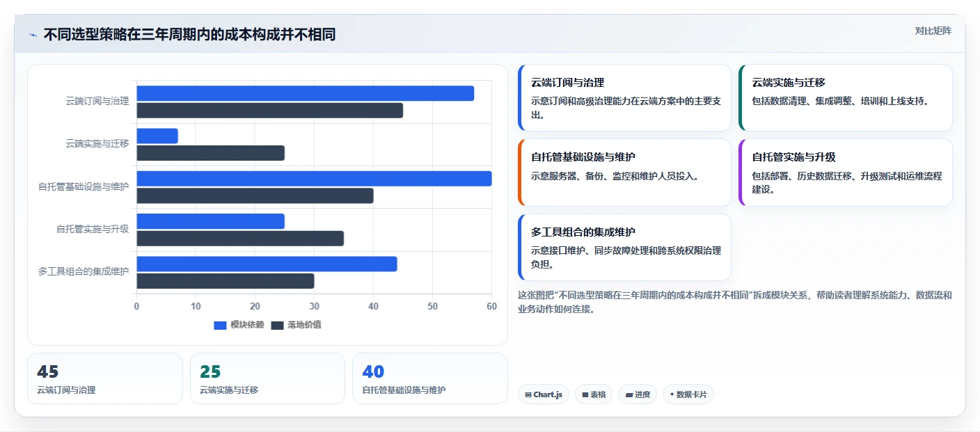Click the 自托管实施与升级 y-axis label

pos(93,229)
